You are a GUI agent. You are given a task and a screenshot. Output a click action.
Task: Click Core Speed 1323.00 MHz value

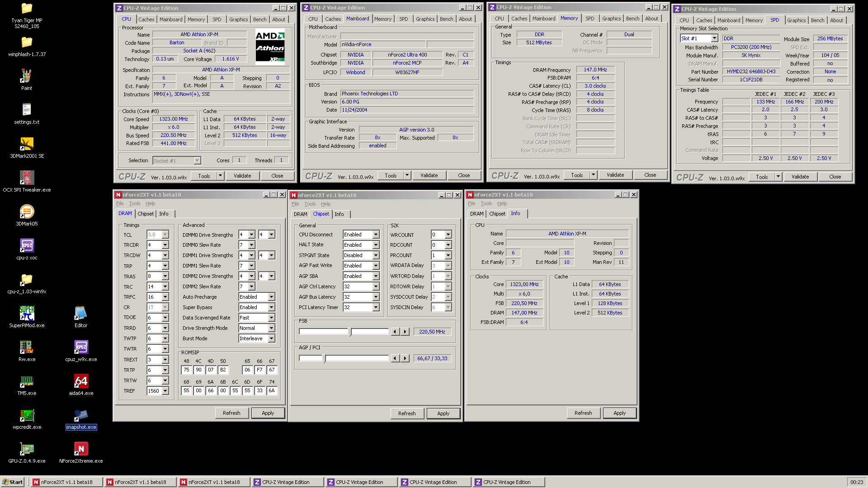pyautogui.click(x=174, y=119)
